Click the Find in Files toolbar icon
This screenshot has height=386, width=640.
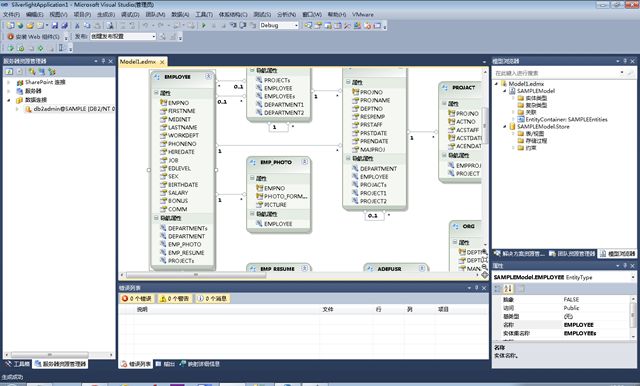(110, 25)
